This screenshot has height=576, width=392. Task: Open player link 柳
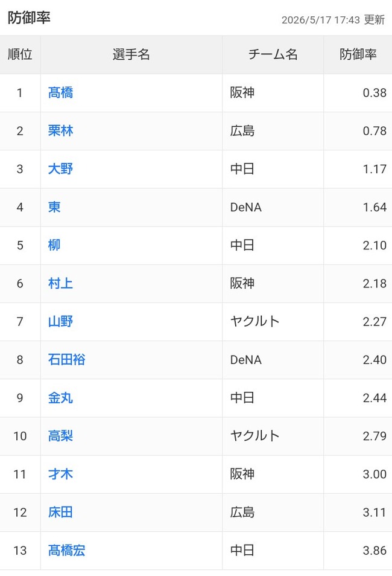(x=54, y=245)
